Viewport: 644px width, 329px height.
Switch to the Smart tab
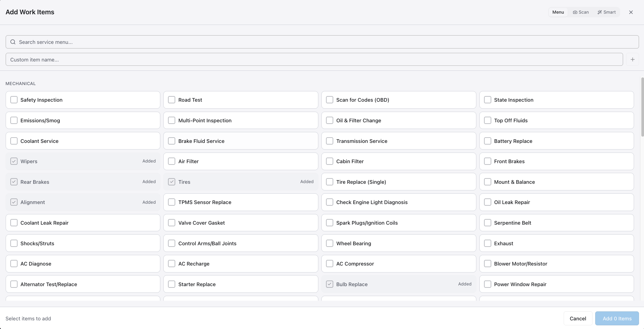click(x=606, y=12)
